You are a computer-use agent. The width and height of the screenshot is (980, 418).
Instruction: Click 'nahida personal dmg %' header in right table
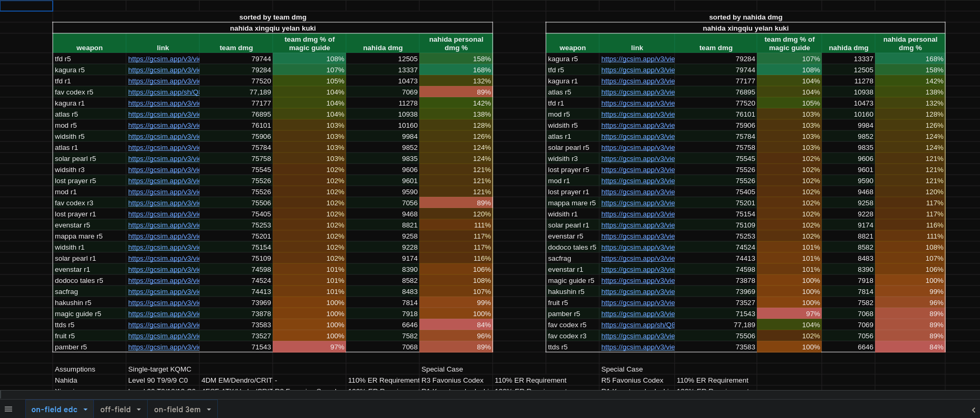pyautogui.click(x=910, y=43)
